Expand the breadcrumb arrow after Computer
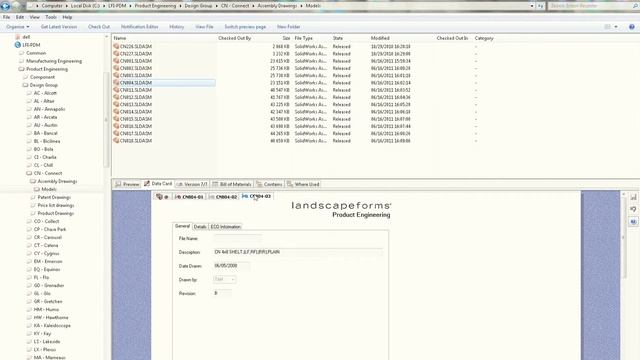 coord(66,6)
